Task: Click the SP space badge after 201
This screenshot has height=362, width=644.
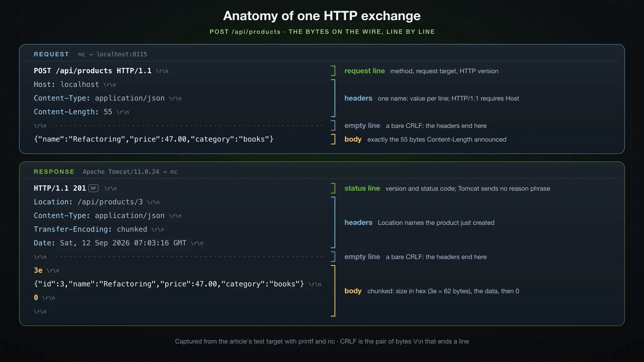Action: click(x=93, y=188)
